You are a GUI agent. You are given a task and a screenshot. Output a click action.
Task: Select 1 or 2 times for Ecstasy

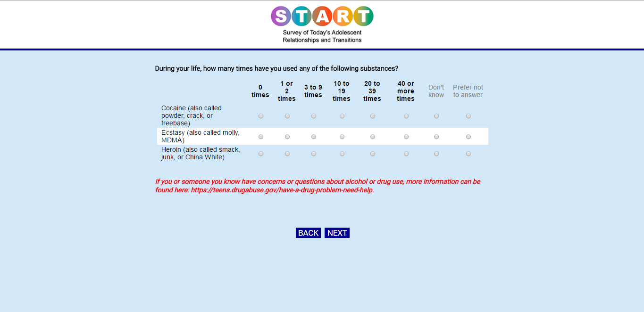point(287,137)
